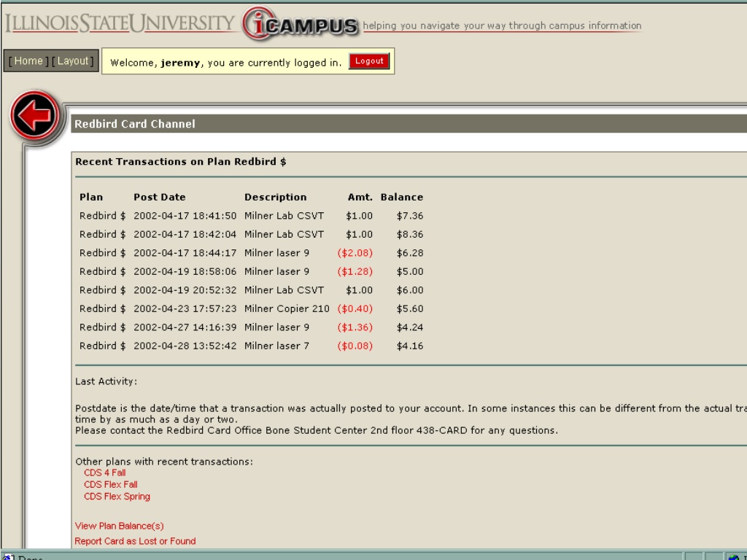Click the red ($2.08) amount
The image size is (747, 560).
[355, 253]
